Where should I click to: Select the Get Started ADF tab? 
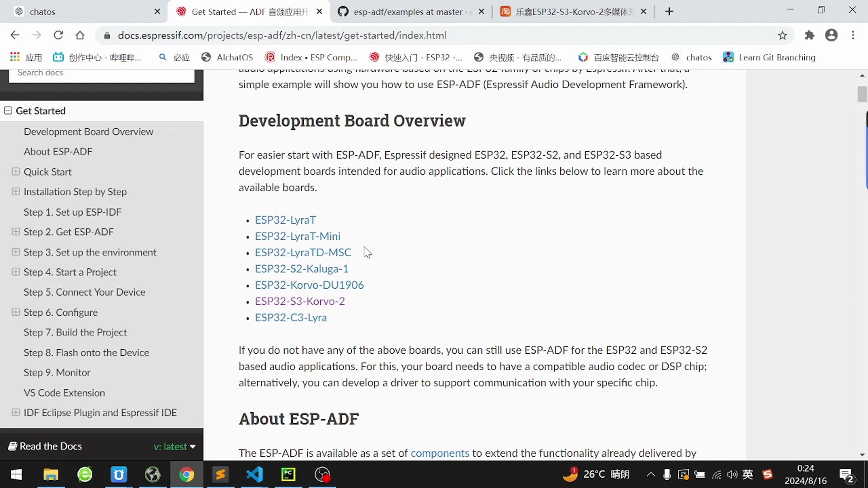click(248, 12)
